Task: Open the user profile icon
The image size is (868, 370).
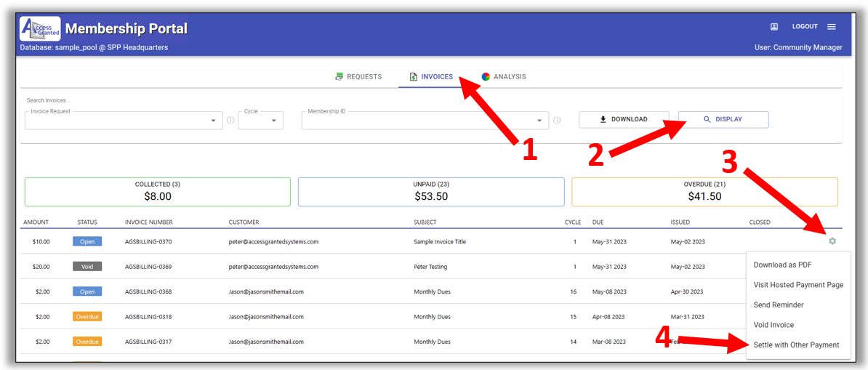Action: tap(774, 27)
